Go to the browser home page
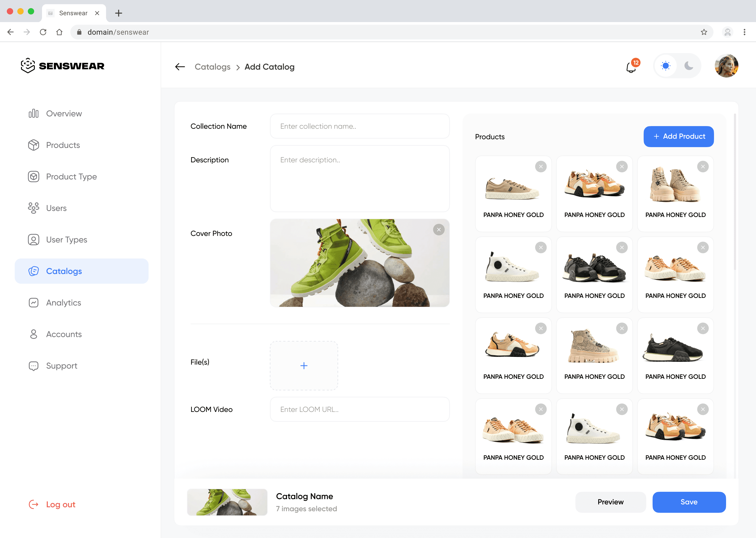This screenshot has height=538, width=756. (x=59, y=32)
